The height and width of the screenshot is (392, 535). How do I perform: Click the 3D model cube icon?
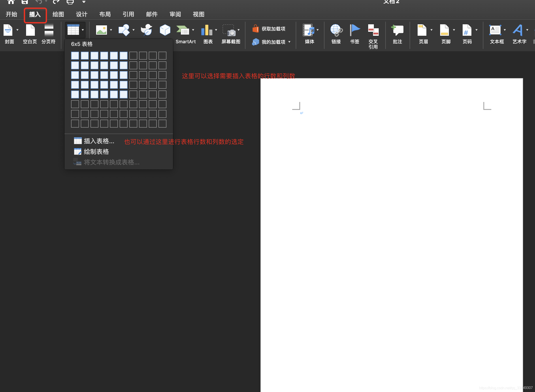coord(165,30)
